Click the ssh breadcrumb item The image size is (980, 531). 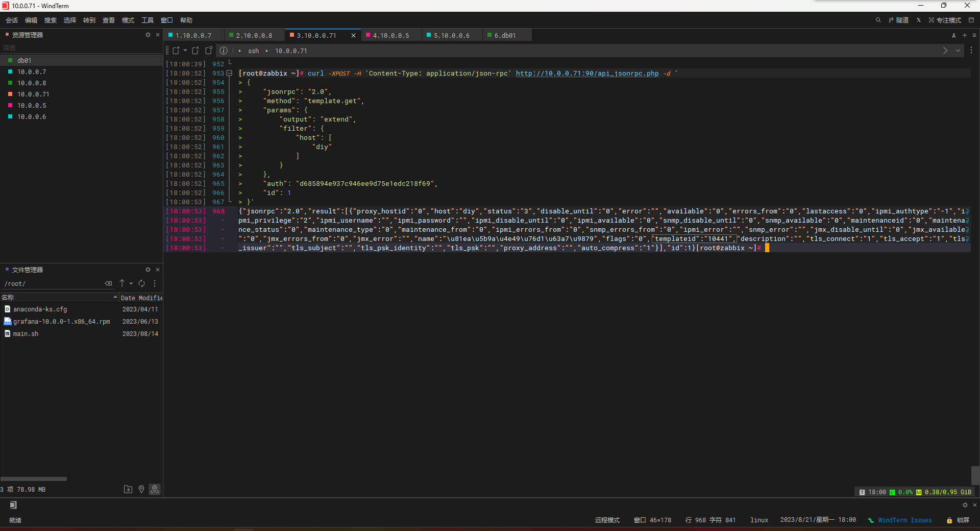[254, 51]
